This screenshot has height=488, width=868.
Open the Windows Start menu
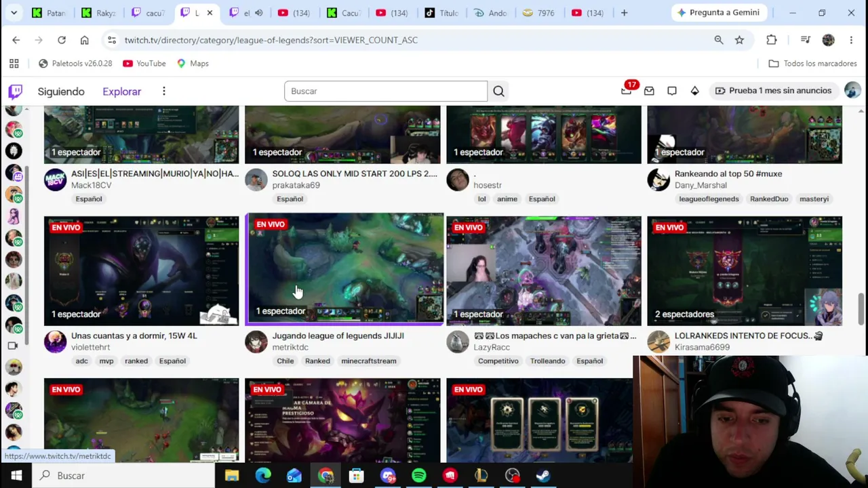pyautogui.click(x=16, y=476)
